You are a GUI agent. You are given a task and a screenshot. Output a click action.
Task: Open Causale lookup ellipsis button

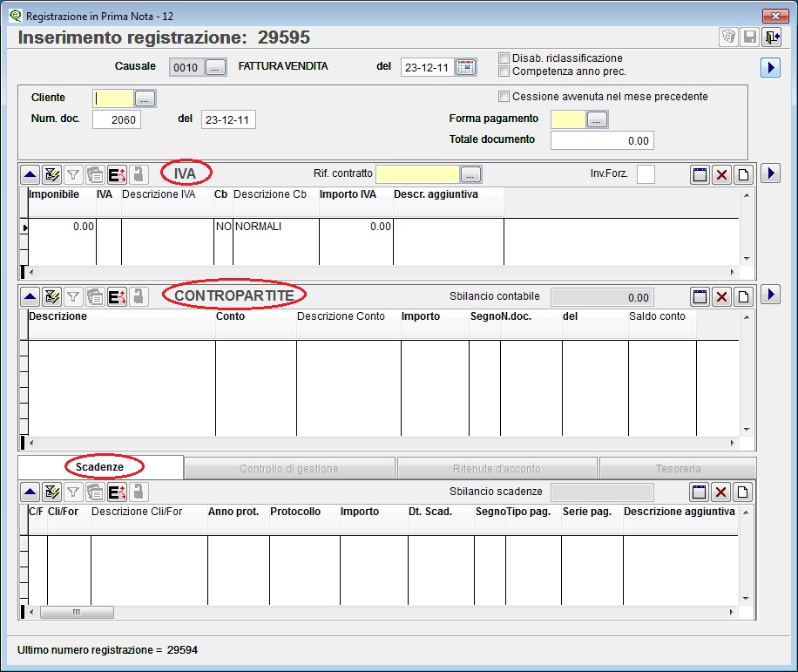pyautogui.click(x=215, y=67)
